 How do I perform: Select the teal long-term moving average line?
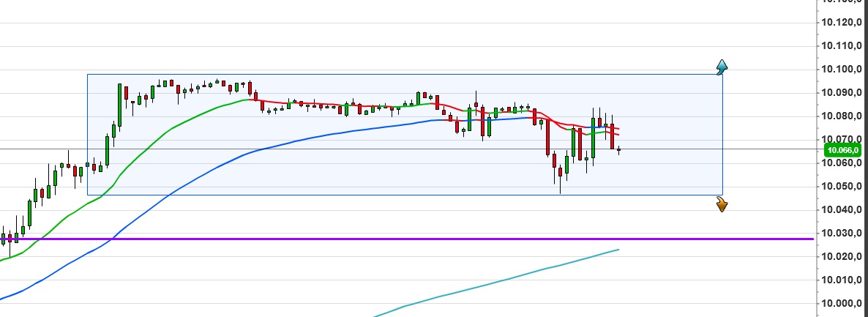tap(512, 279)
